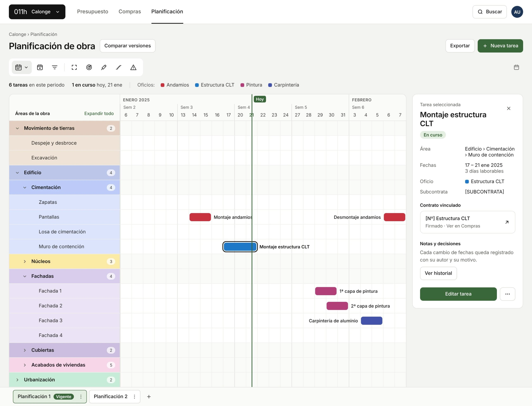Show warnings triangle icon
Image resolution: width=532 pixels, height=406 pixels.
133,67
